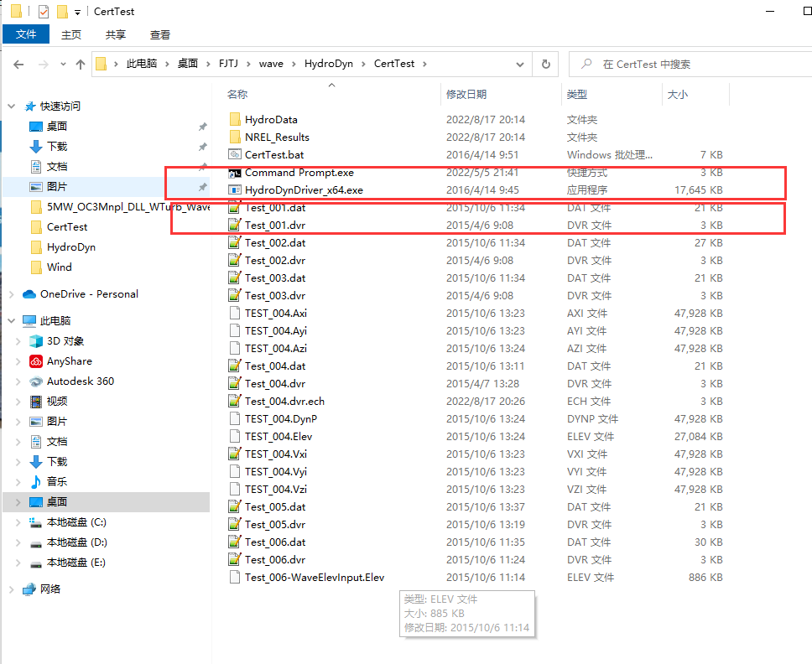Select the TEST_004.DynP file name

[x=281, y=418]
